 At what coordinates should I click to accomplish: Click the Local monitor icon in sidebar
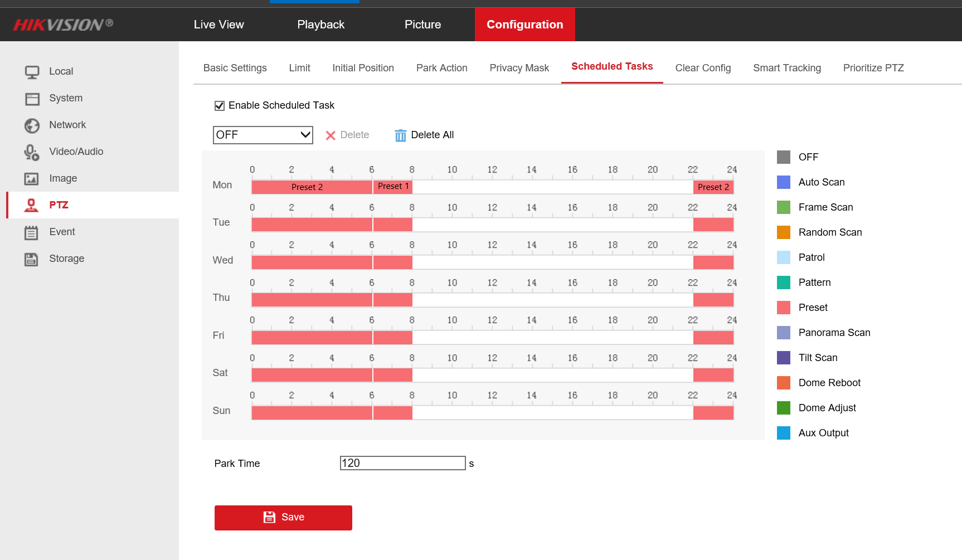click(32, 72)
